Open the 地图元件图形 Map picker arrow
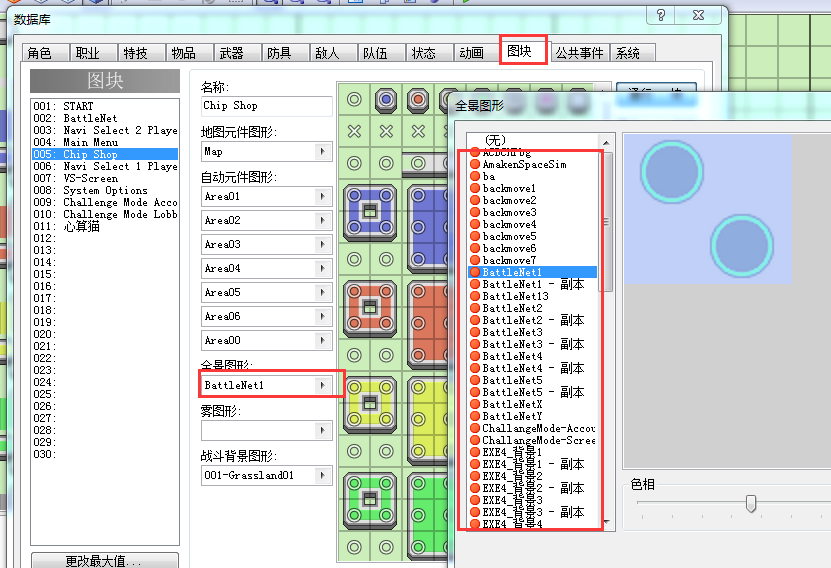Image resolution: width=831 pixels, height=568 pixels. tap(323, 152)
